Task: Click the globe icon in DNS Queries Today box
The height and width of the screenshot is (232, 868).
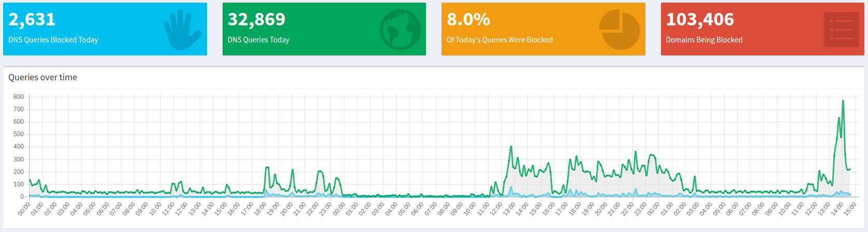Action: tap(399, 29)
